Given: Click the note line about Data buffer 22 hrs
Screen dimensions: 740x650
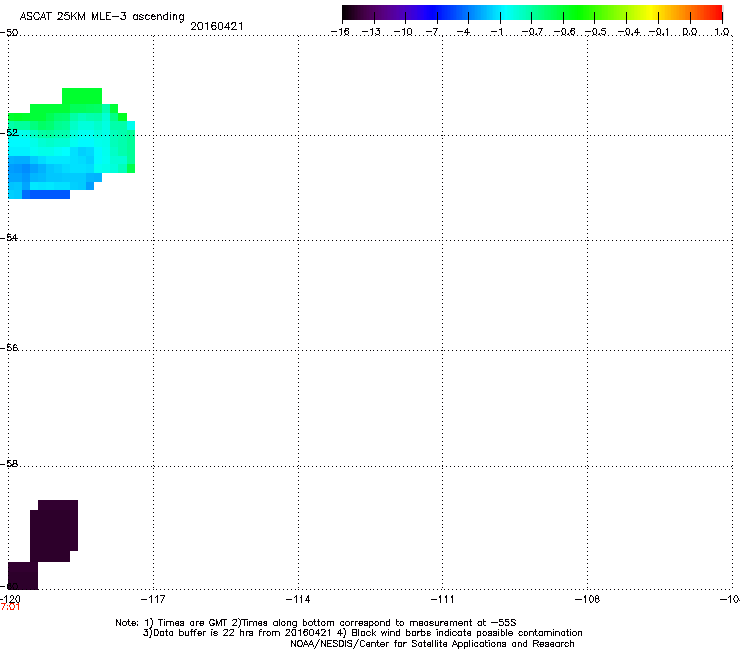Looking at the screenshot, I should coord(362,633).
